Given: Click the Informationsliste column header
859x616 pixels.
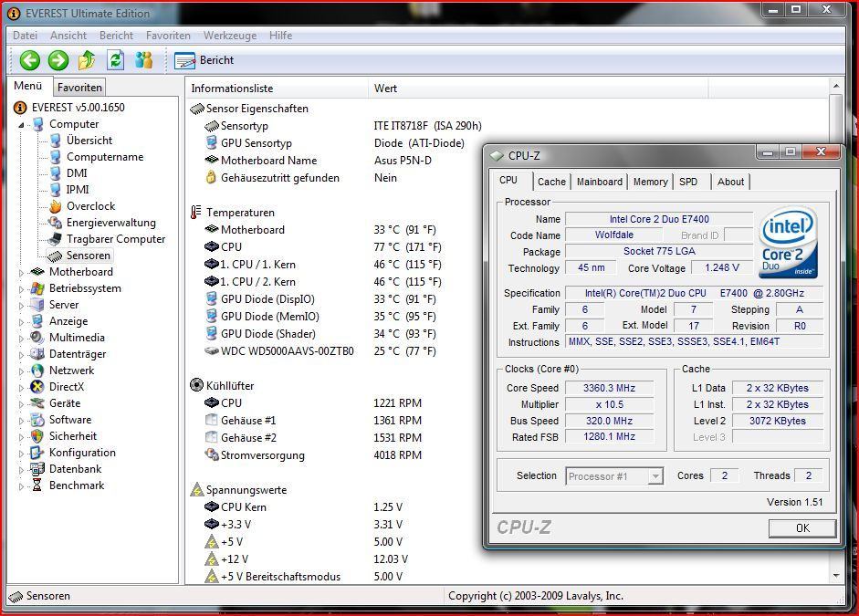Looking at the screenshot, I should (278, 89).
